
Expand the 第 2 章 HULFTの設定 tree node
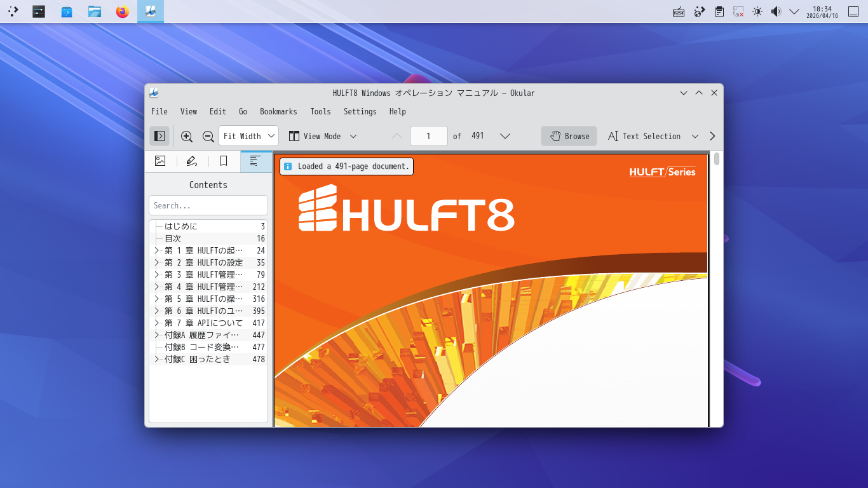pos(157,262)
